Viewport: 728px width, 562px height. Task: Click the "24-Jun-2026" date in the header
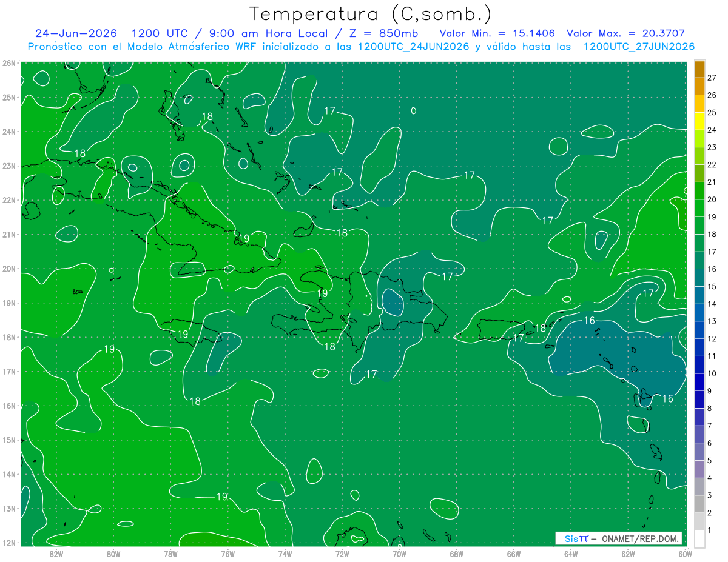pyautogui.click(x=76, y=33)
